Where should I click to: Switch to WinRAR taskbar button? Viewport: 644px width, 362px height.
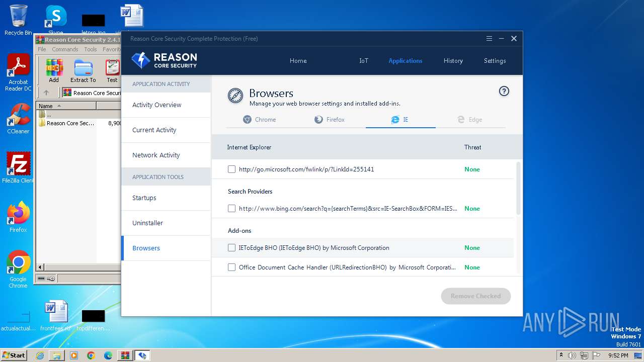coord(125,355)
